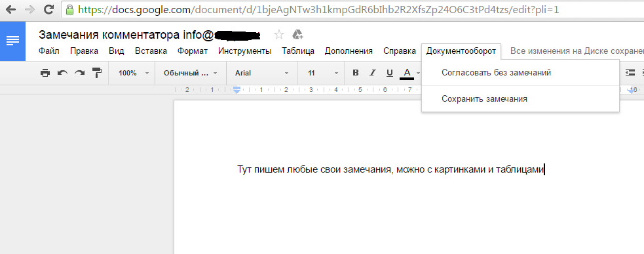
Task: Click the Print icon in the toolbar
Action: (45, 74)
